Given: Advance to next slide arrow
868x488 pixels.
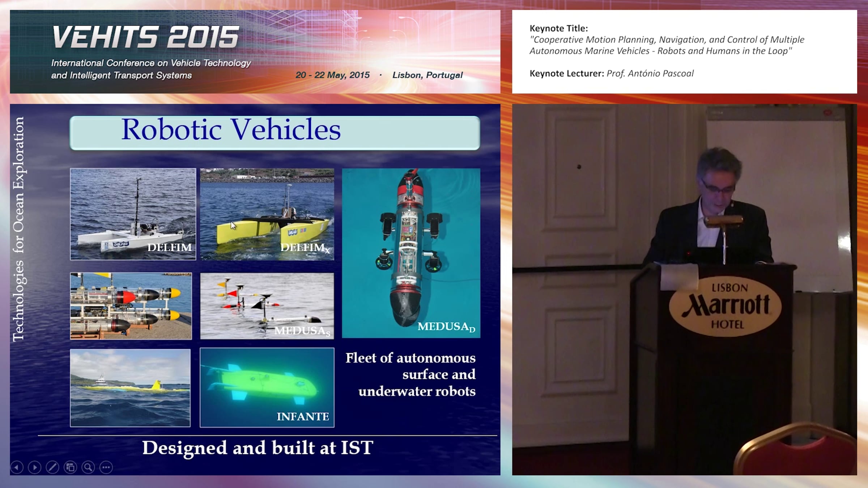Looking at the screenshot, I should click(x=35, y=467).
